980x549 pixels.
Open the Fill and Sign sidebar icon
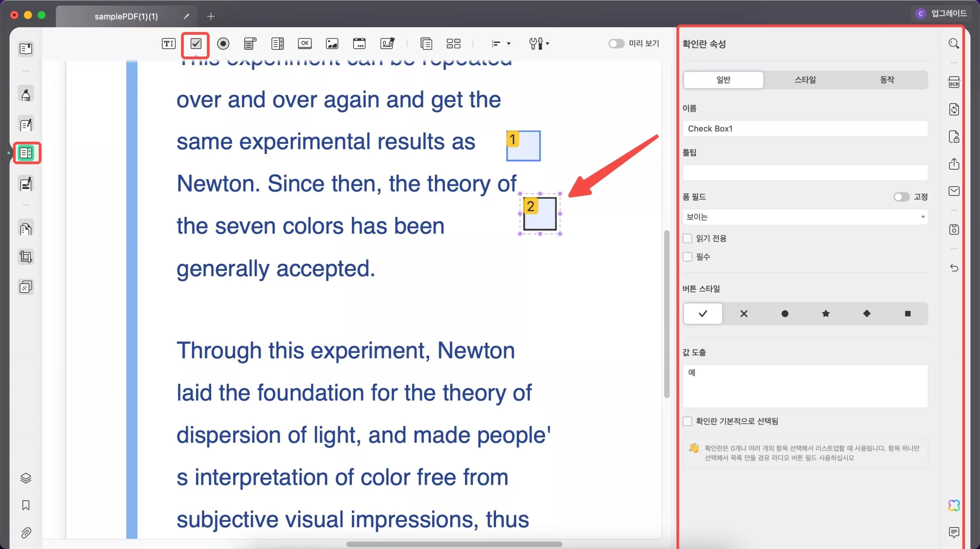[26, 184]
